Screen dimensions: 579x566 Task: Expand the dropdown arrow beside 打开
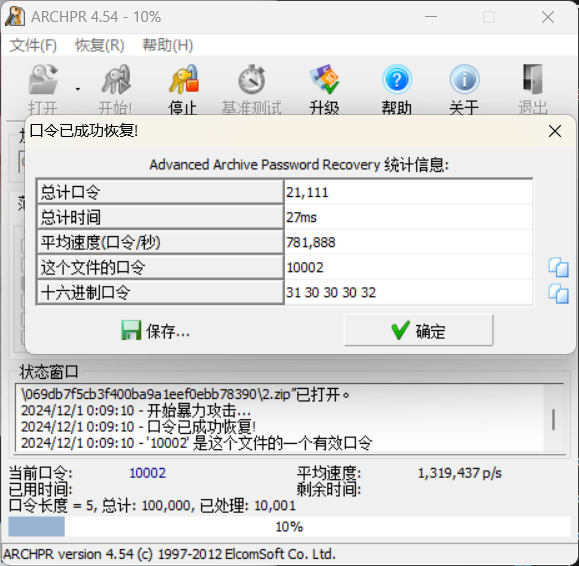78,89
